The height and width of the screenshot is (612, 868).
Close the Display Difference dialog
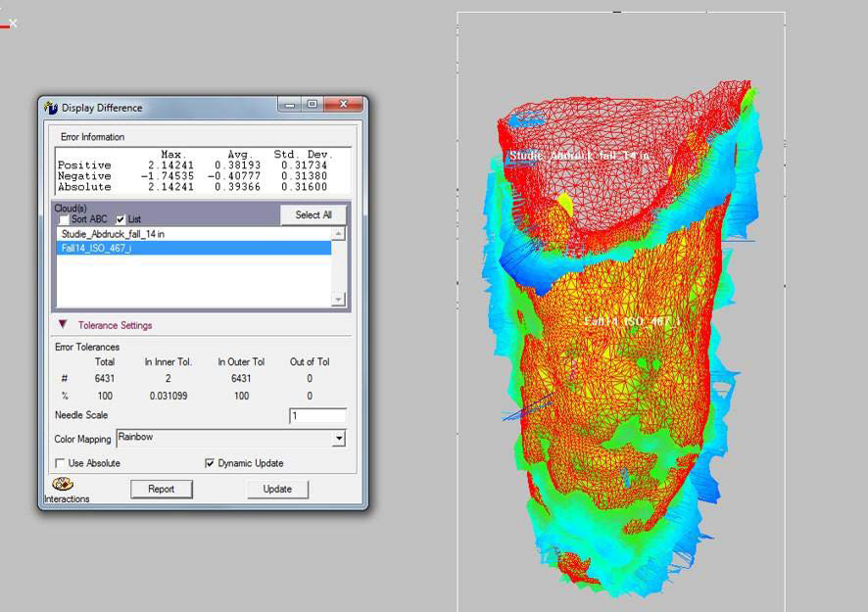coord(343,104)
